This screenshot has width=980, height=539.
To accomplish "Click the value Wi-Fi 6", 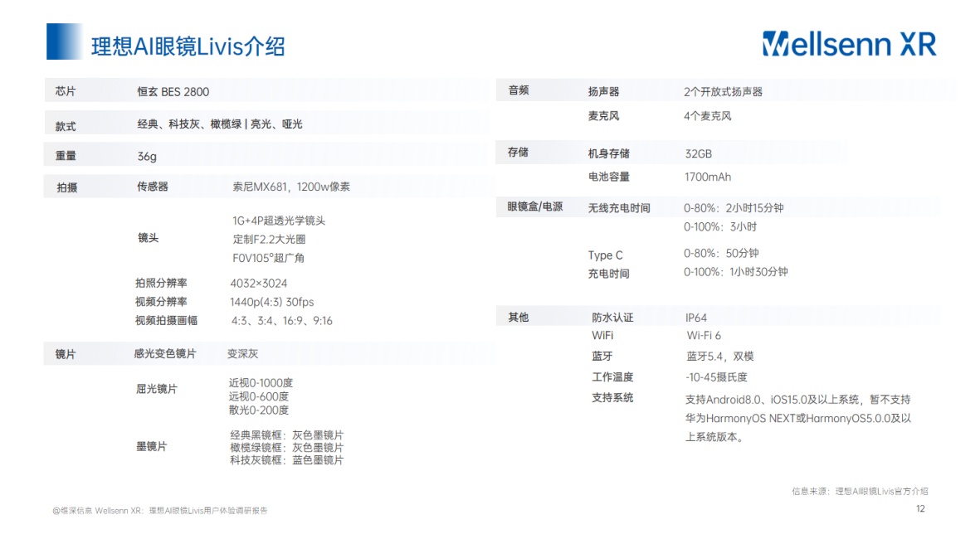I will coord(704,335).
